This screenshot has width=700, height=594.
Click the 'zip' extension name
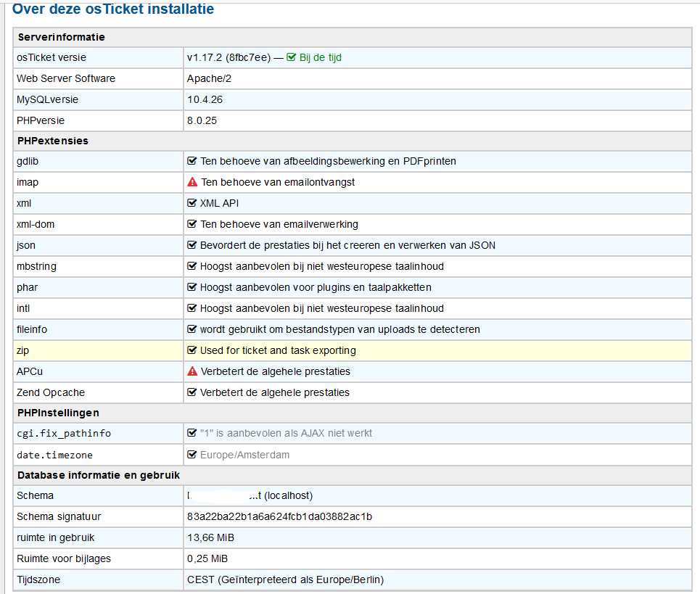click(22, 350)
